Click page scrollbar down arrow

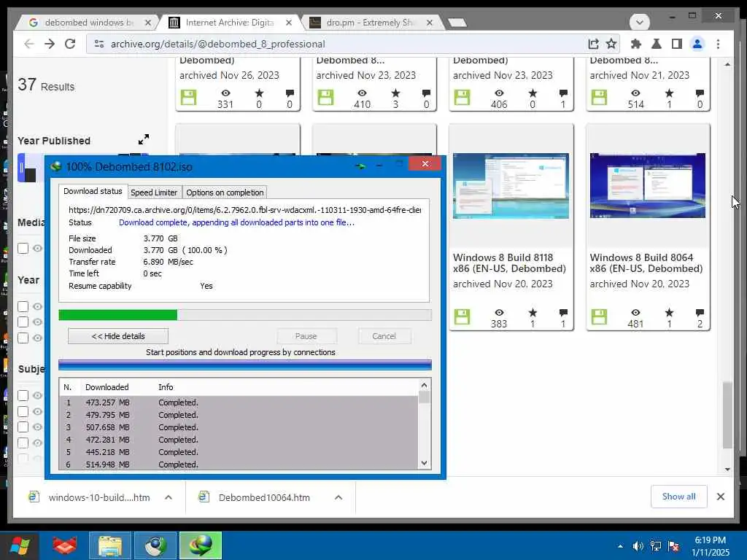tap(727, 470)
